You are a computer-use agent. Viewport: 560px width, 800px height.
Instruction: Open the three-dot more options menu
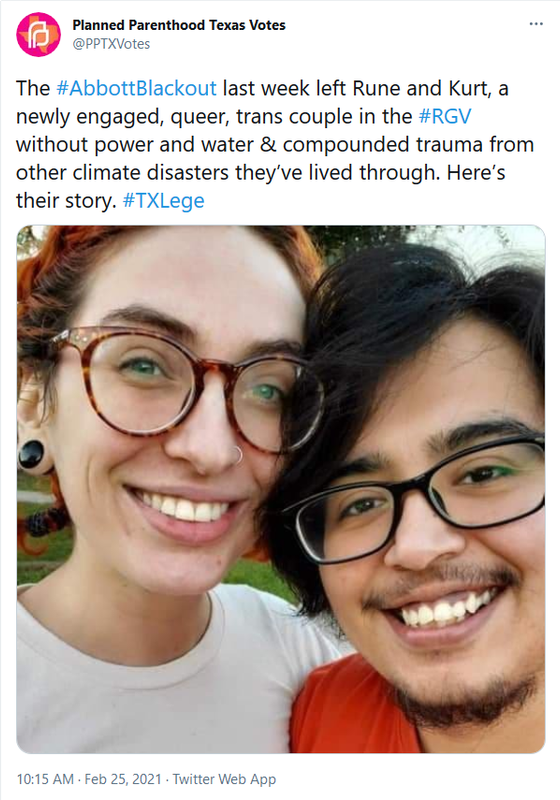[x=536, y=24]
